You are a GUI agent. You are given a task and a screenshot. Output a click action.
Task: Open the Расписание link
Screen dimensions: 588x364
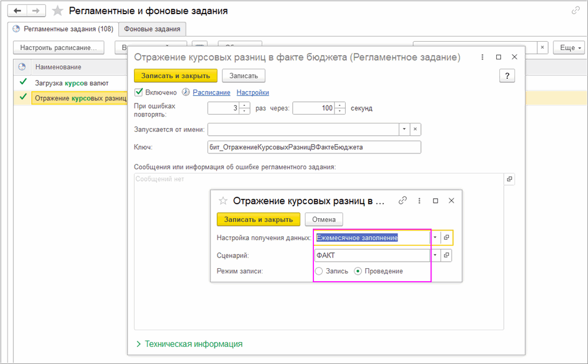[211, 92]
